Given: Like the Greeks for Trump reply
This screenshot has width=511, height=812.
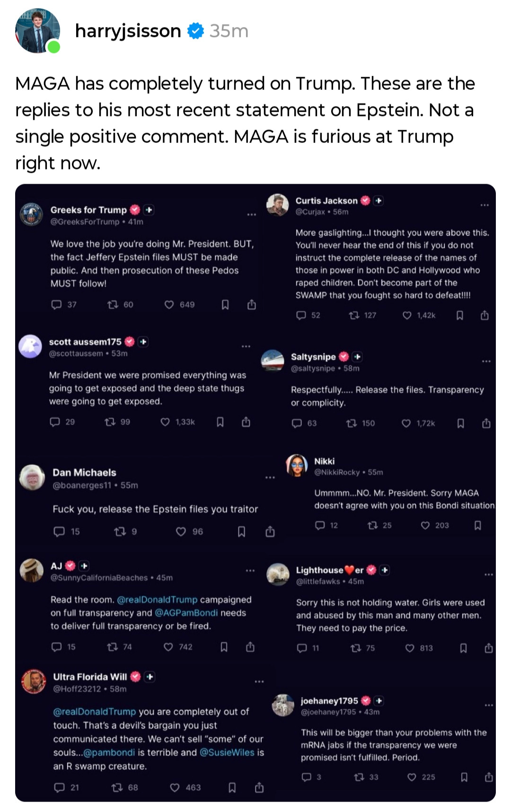Looking at the screenshot, I should (169, 304).
